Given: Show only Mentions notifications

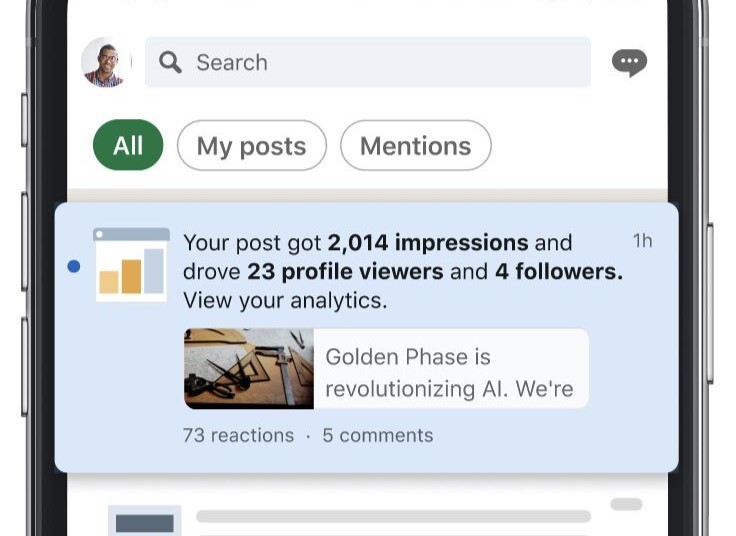Looking at the screenshot, I should (415, 146).
